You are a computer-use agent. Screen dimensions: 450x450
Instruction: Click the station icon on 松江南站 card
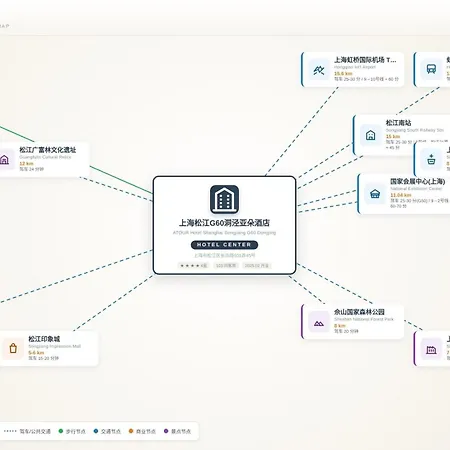pyautogui.click(x=371, y=135)
